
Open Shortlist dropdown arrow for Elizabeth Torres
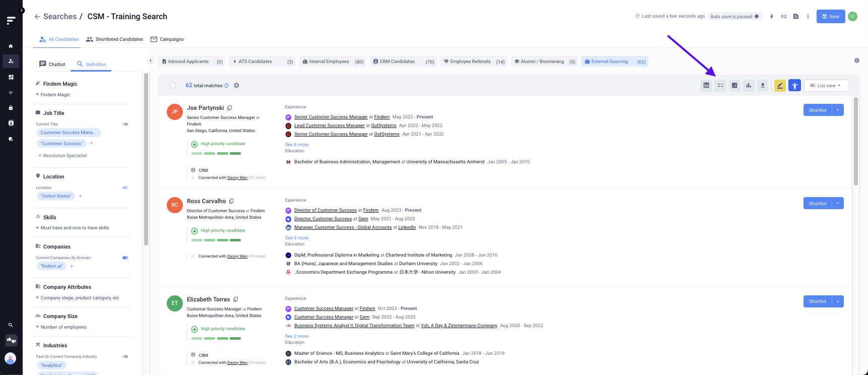838,301
